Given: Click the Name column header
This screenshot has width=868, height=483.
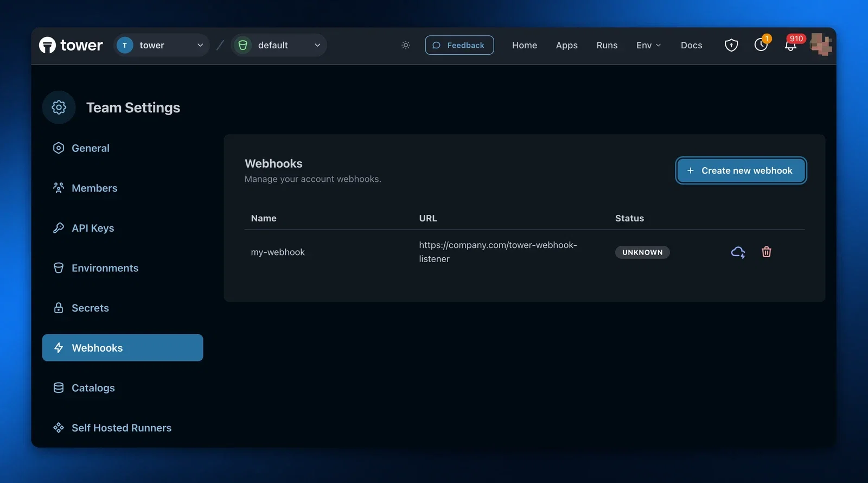Looking at the screenshot, I should [264, 218].
